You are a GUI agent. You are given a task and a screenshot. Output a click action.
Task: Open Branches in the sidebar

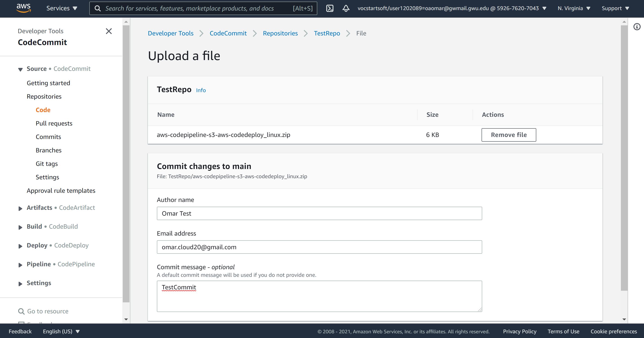click(48, 150)
